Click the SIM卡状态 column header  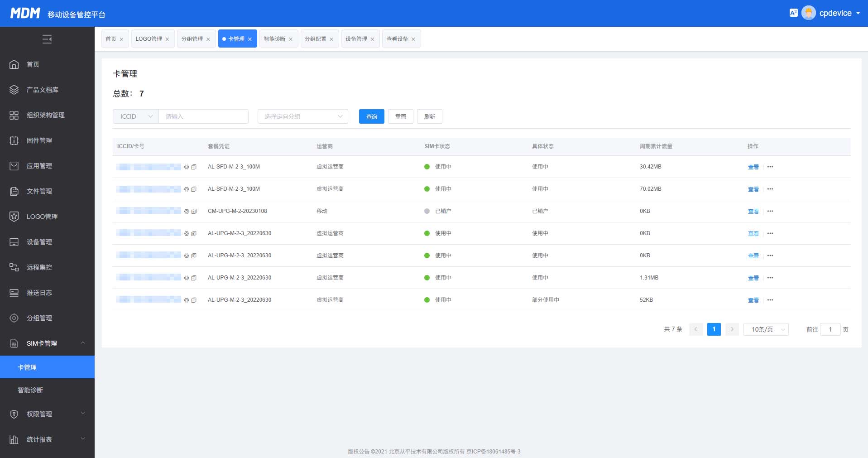tap(437, 146)
